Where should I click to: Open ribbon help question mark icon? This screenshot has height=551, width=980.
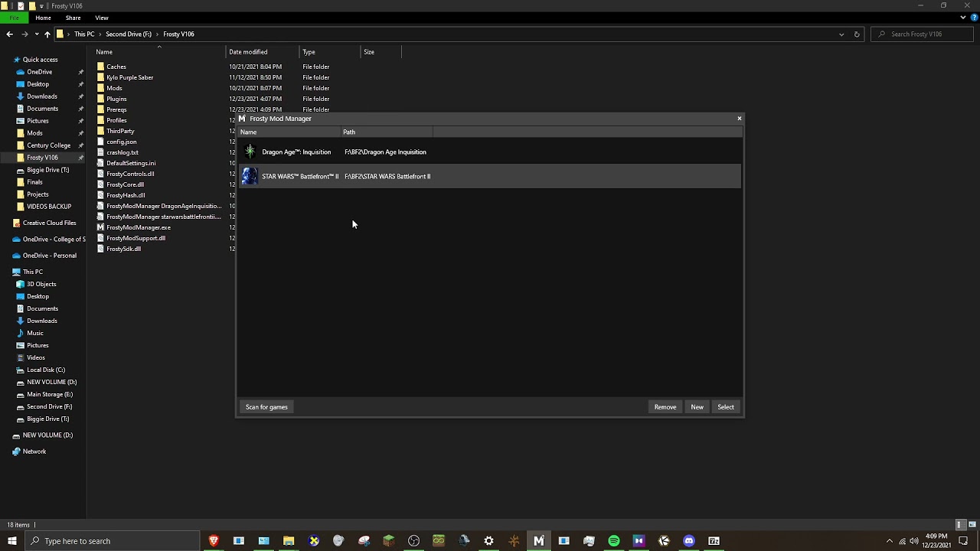click(x=973, y=18)
